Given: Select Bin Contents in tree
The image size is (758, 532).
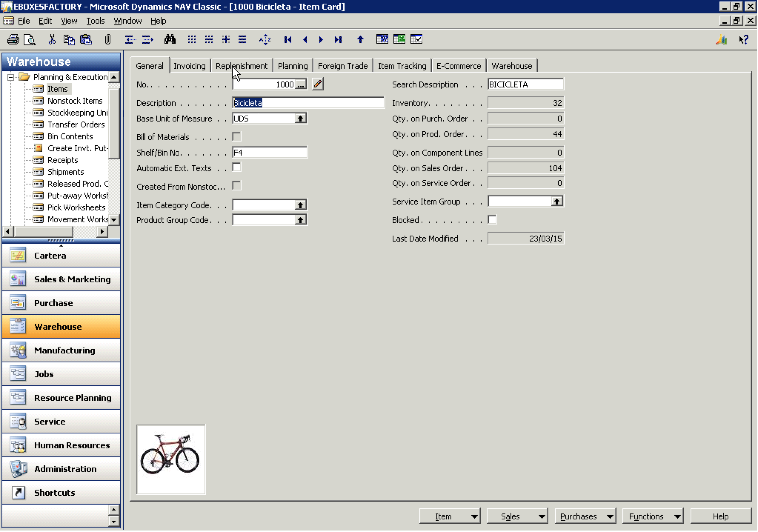Looking at the screenshot, I should click(x=70, y=136).
